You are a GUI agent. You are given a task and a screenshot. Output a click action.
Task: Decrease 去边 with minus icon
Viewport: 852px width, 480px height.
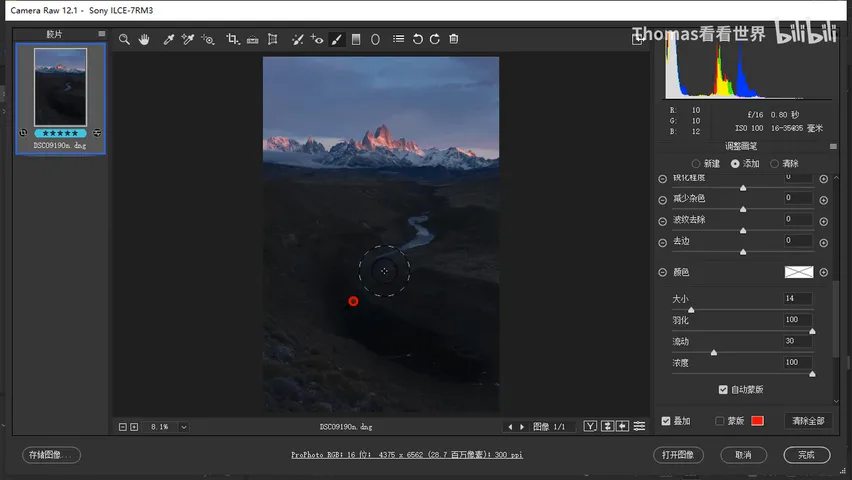coord(662,242)
